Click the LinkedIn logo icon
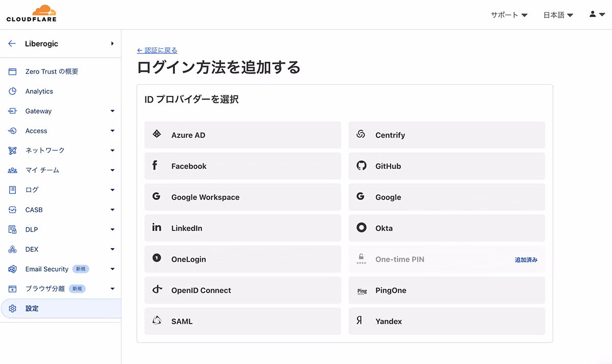The height and width of the screenshot is (364, 612). [x=157, y=227]
